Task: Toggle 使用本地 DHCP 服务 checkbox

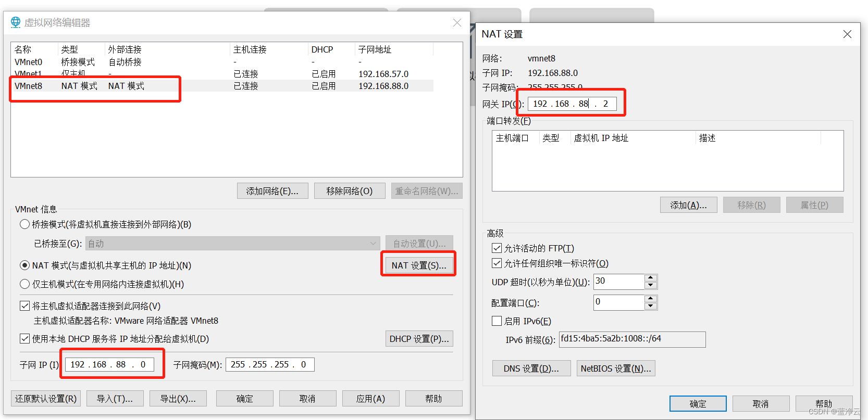Action: point(24,339)
